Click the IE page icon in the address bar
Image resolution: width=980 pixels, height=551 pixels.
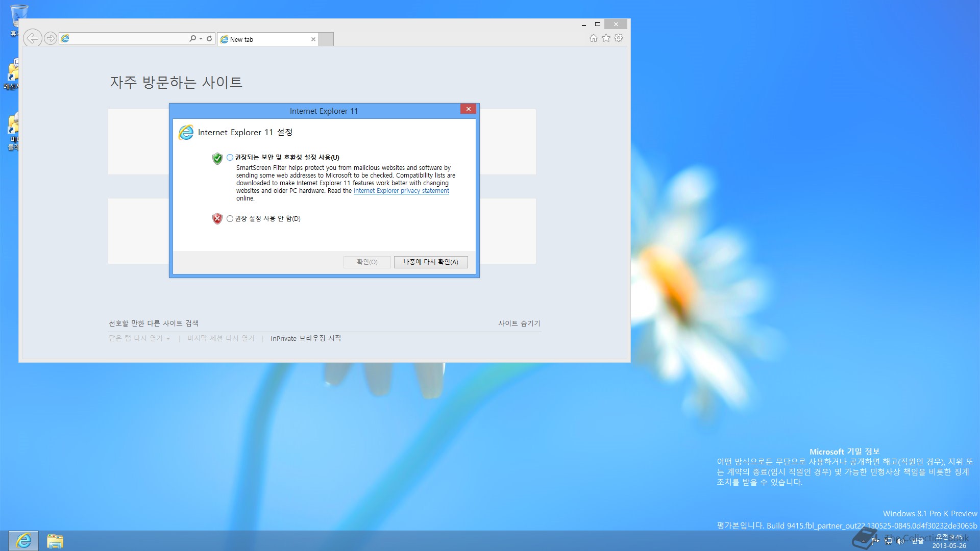65,38
